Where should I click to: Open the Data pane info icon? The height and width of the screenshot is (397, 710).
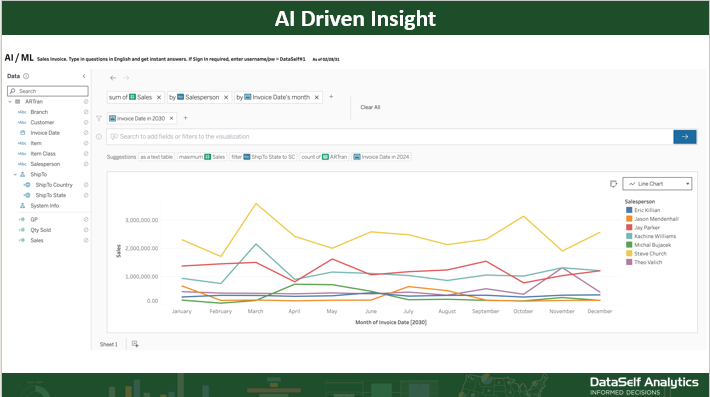tap(26, 76)
